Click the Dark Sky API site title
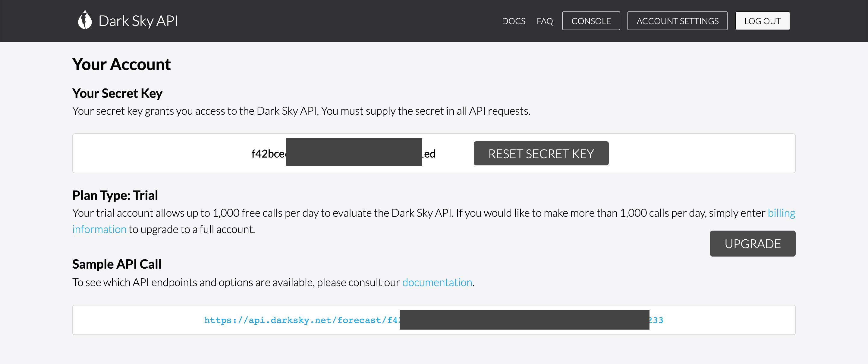 [x=138, y=21]
